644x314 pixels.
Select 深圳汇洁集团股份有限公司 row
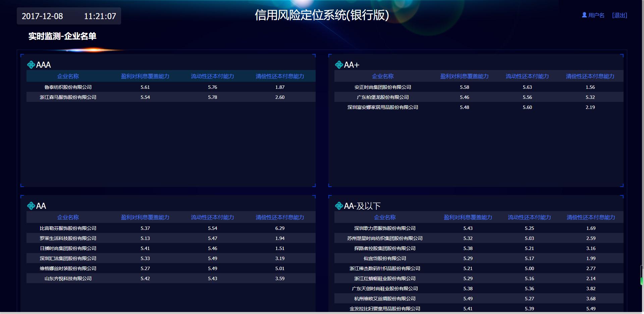click(x=171, y=258)
